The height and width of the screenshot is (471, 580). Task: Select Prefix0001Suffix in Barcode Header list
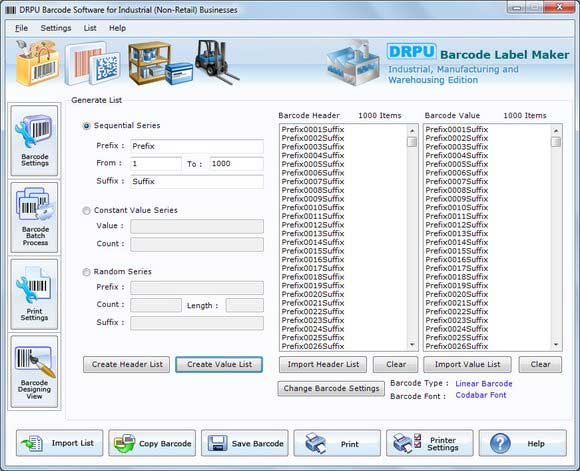coord(313,129)
